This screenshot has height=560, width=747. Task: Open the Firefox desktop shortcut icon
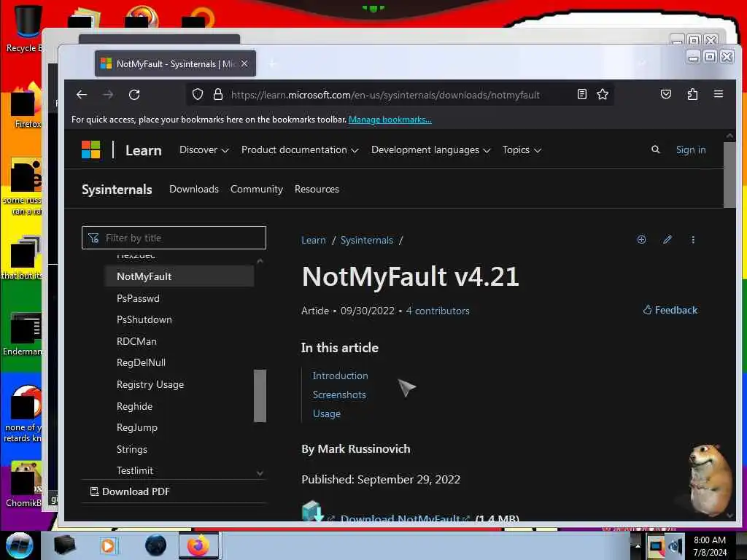(x=27, y=106)
